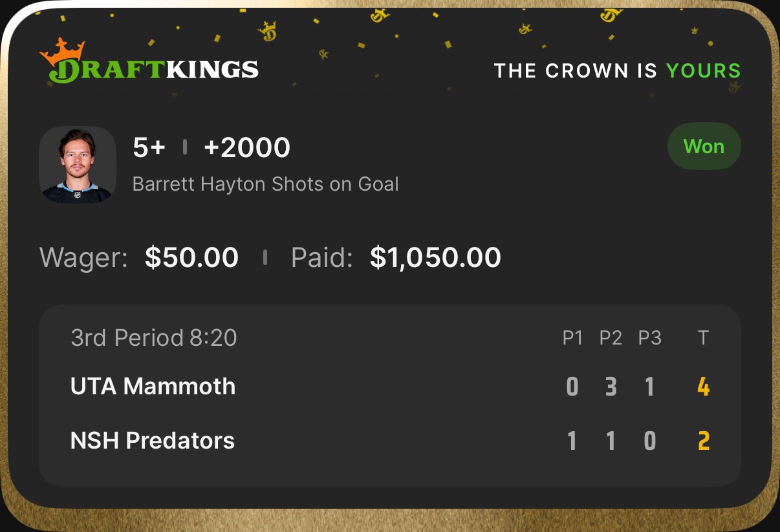Image resolution: width=780 pixels, height=532 pixels.
Task: Select the T total column header
Action: [x=704, y=338]
